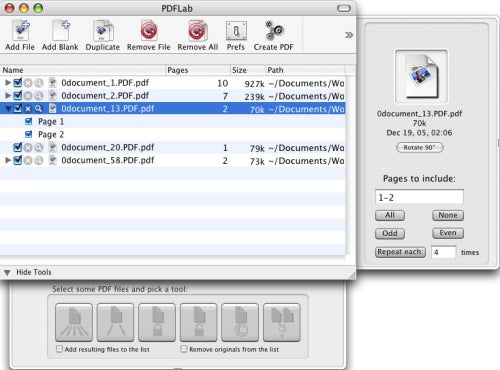Image resolution: width=500 pixels, height=370 pixels.
Task: Click the window resize grip corner
Action: point(352,275)
